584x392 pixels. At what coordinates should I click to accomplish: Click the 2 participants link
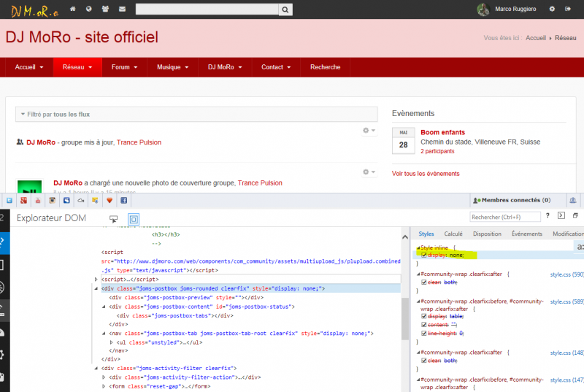[x=437, y=151]
